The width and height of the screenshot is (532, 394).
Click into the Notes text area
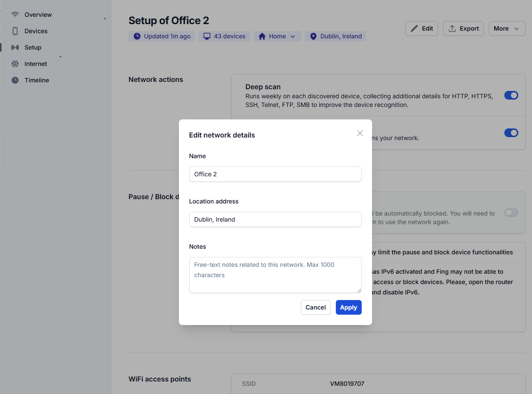[x=275, y=275]
